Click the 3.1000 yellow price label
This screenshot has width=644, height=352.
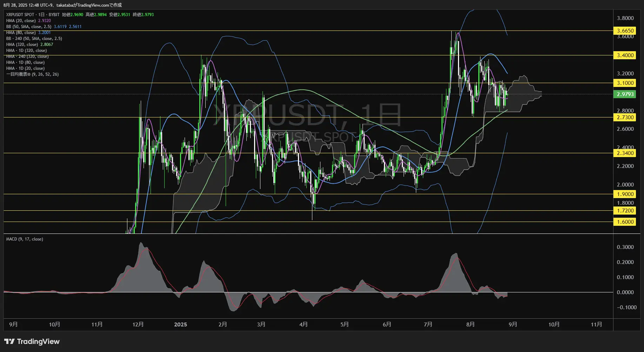pyautogui.click(x=625, y=83)
